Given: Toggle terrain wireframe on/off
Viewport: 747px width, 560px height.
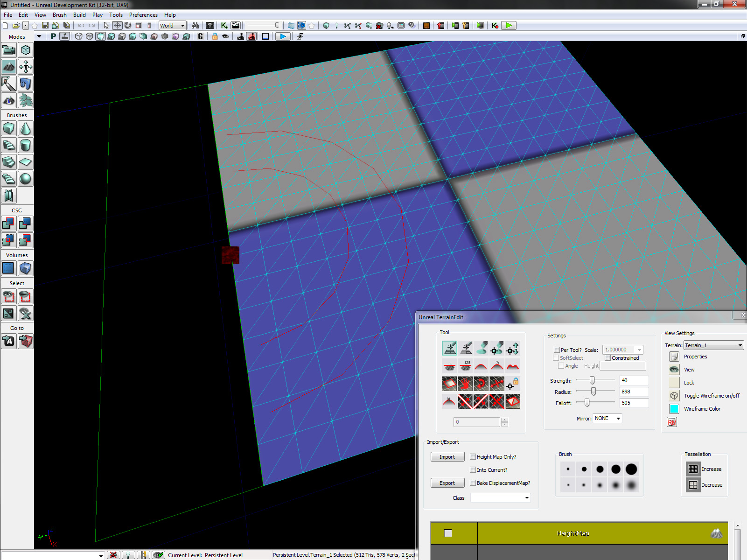Looking at the screenshot, I should (674, 396).
